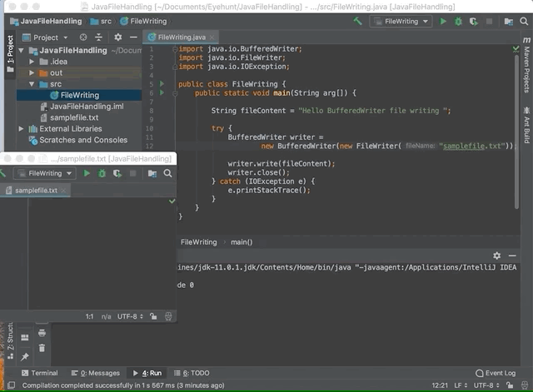Close the samplefile.txt tab
The image size is (533, 392).
coord(63,191)
